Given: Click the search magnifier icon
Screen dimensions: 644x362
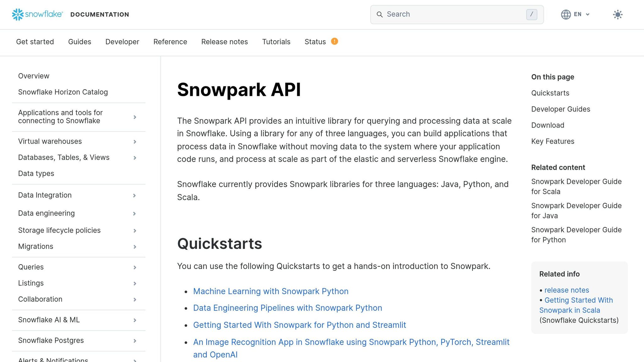Looking at the screenshot, I should click(x=380, y=14).
